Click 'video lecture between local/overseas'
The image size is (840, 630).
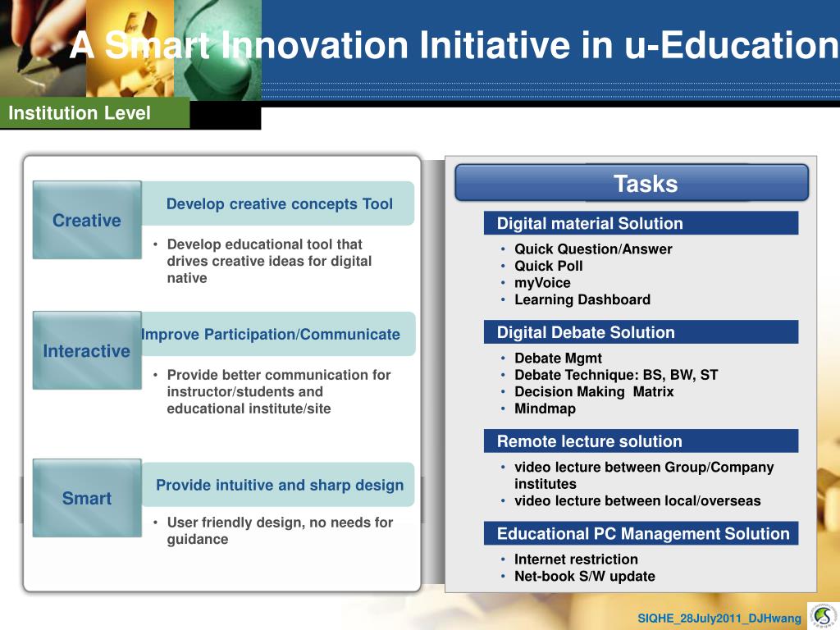(637, 500)
